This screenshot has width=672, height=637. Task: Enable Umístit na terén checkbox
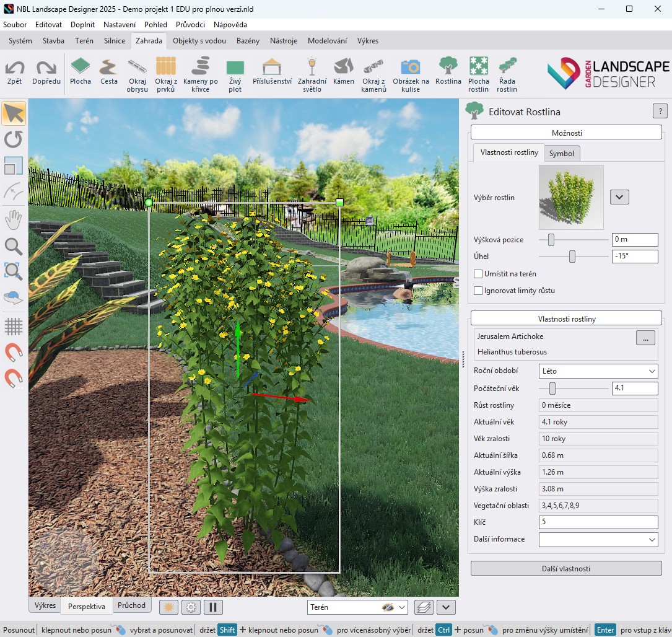pos(478,274)
